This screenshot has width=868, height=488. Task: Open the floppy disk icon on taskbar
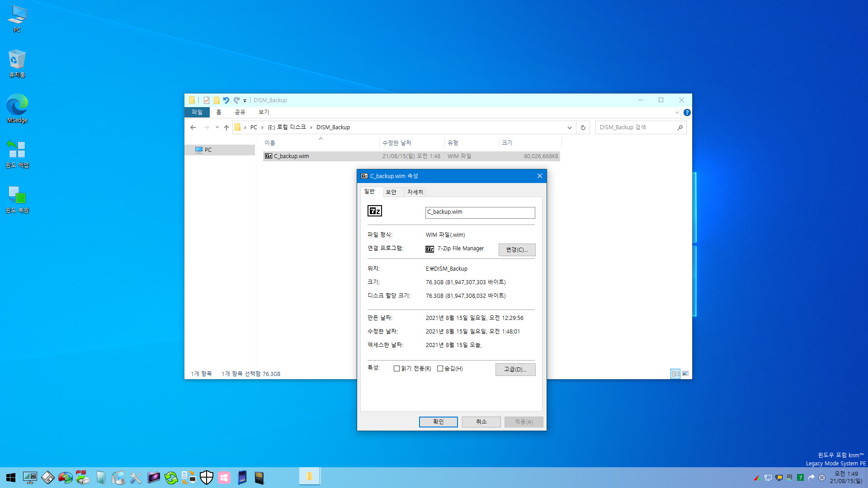(x=47, y=478)
